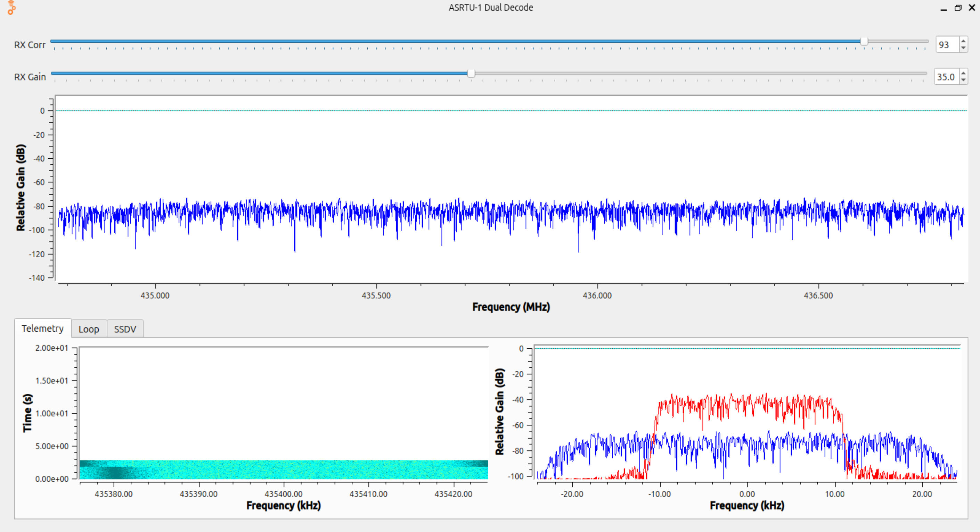
Task: Click the telemetry waterfall display
Action: [x=284, y=469]
